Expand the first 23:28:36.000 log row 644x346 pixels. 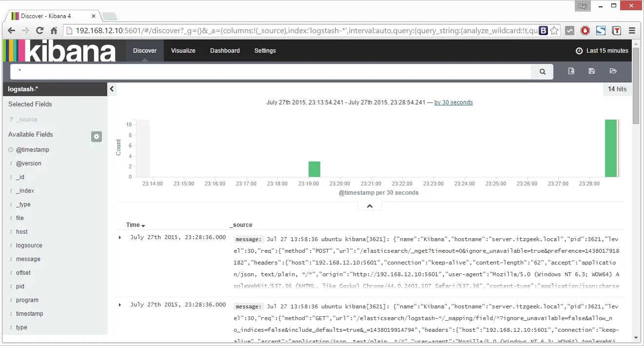120,237
